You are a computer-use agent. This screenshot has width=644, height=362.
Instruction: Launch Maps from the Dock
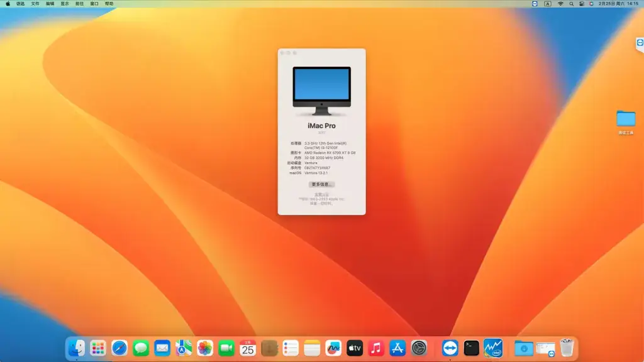click(x=184, y=348)
